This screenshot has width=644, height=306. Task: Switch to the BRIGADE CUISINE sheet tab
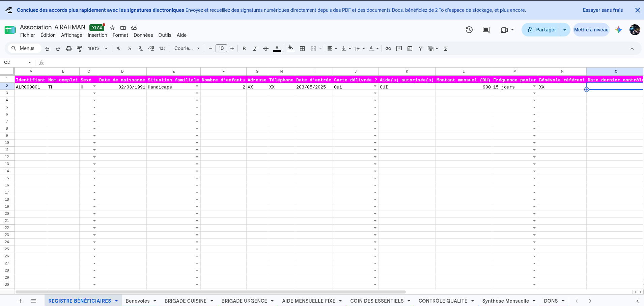click(186, 301)
